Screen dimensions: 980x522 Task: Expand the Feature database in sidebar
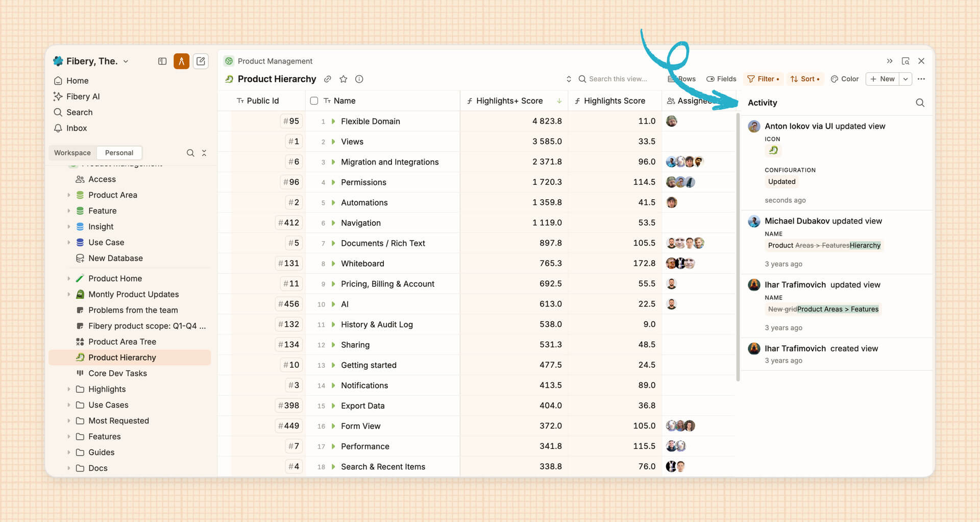(x=69, y=211)
